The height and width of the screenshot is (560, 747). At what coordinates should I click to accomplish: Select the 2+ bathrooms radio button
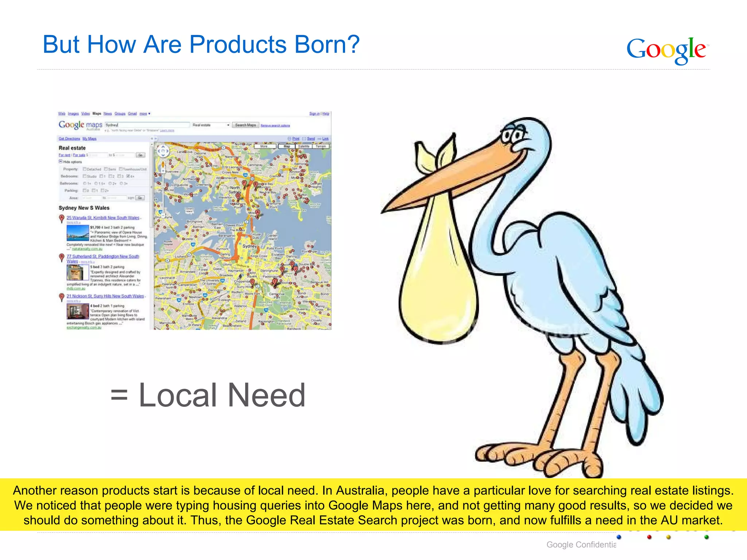coord(110,183)
